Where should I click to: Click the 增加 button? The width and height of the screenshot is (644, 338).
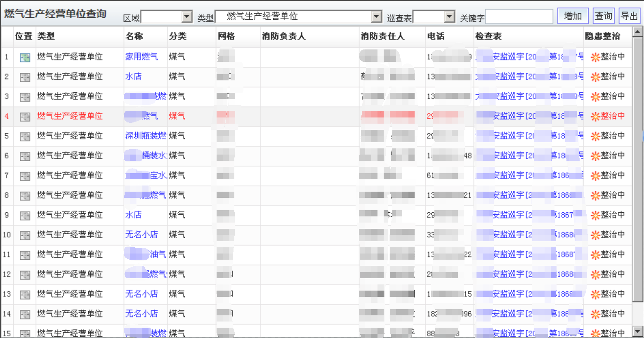tap(573, 16)
